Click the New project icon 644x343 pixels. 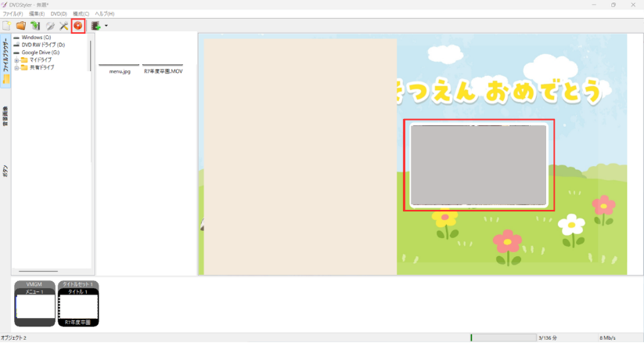click(x=6, y=26)
